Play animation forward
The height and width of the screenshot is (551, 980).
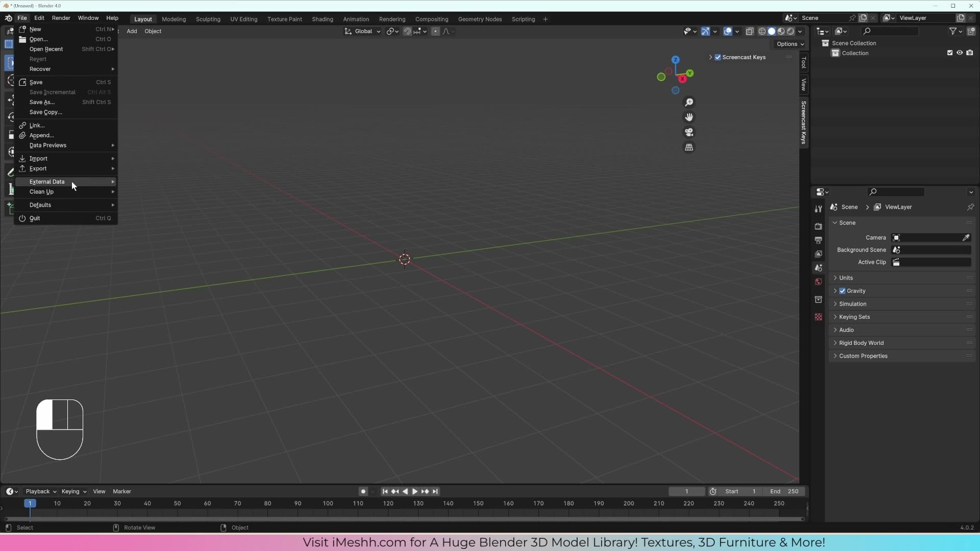pyautogui.click(x=415, y=492)
